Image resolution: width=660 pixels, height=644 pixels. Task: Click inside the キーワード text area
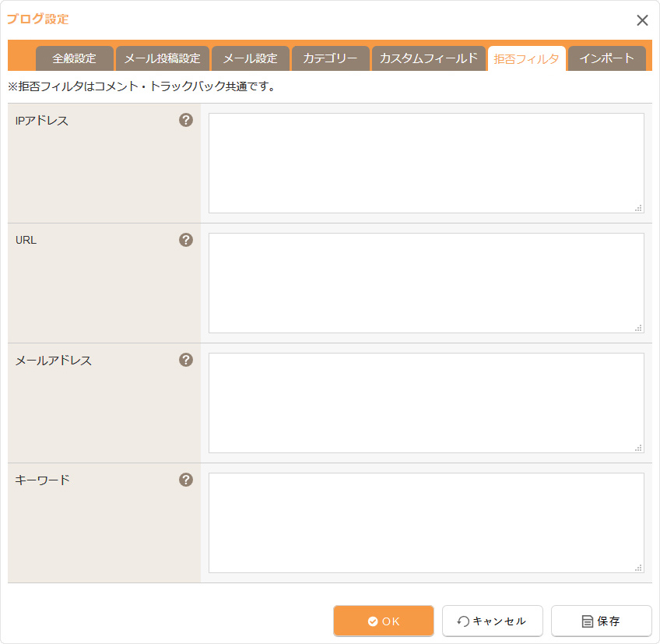click(x=426, y=523)
